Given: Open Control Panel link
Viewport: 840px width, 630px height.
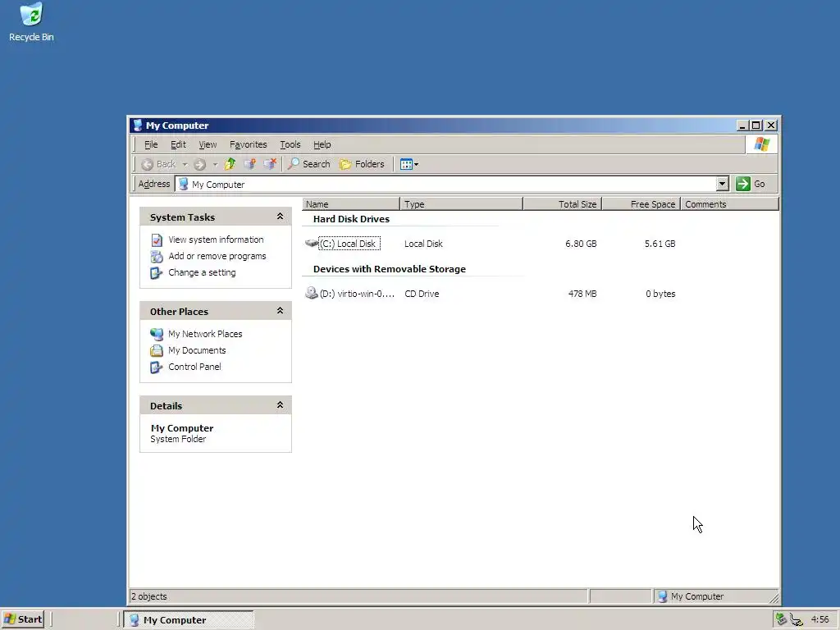Looking at the screenshot, I should pos(194,367).
